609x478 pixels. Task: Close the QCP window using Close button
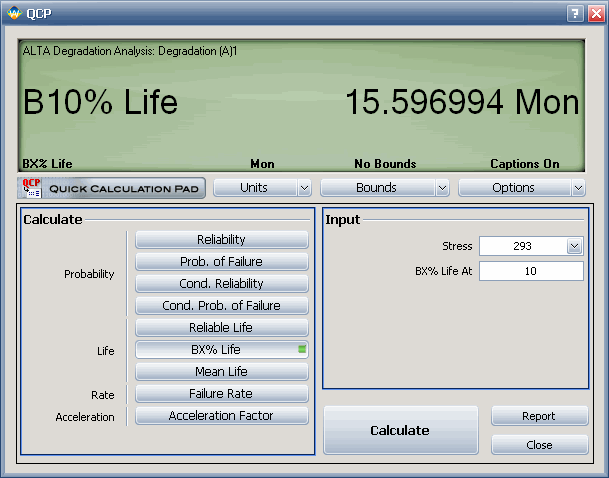(x=538, y=445)
